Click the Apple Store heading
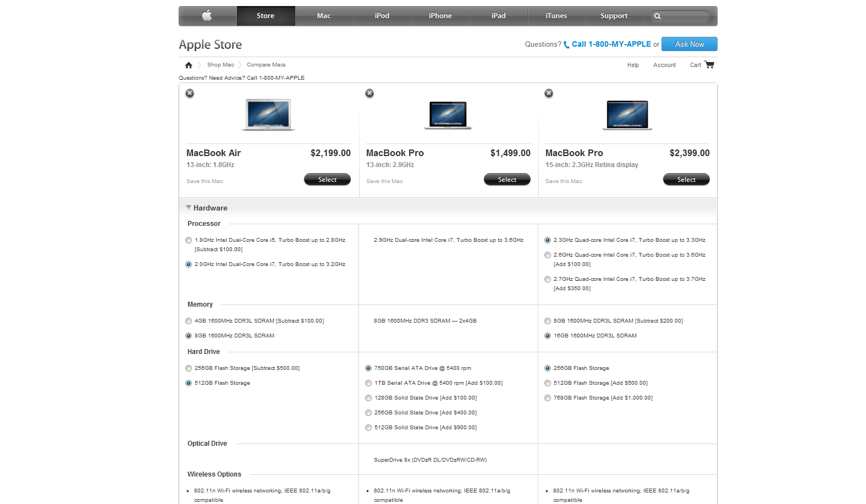Viewport: 866px width, 504px height. pos(210,45)
